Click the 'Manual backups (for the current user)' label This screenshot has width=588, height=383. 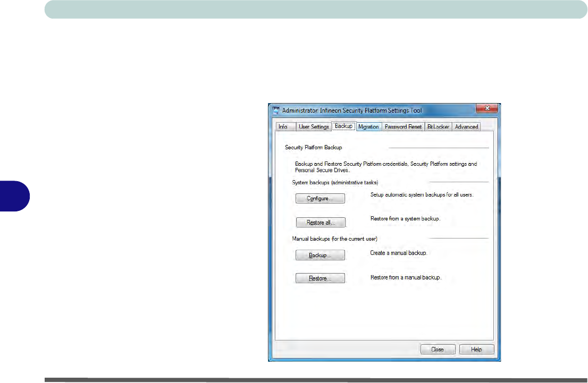click(x=334, y=238)
